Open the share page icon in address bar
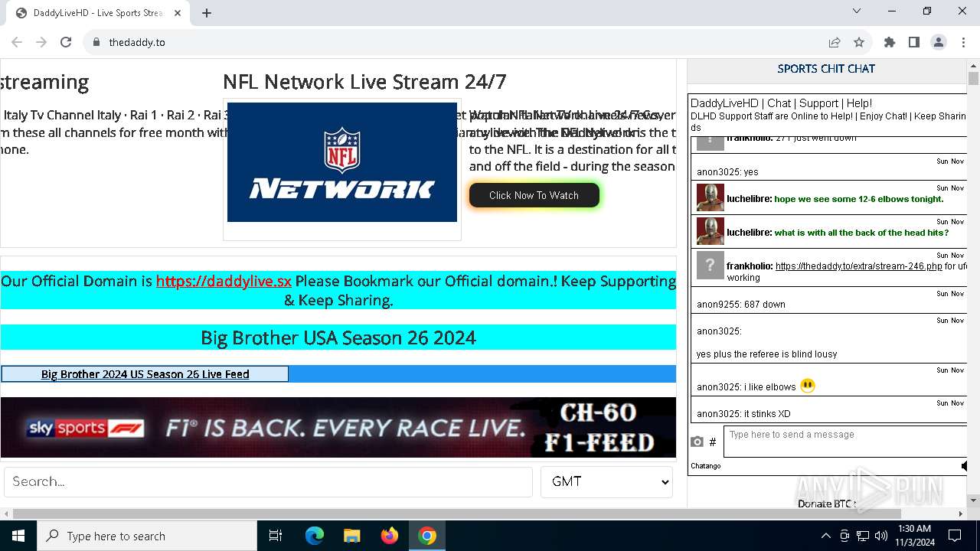 tap(835, 42)
